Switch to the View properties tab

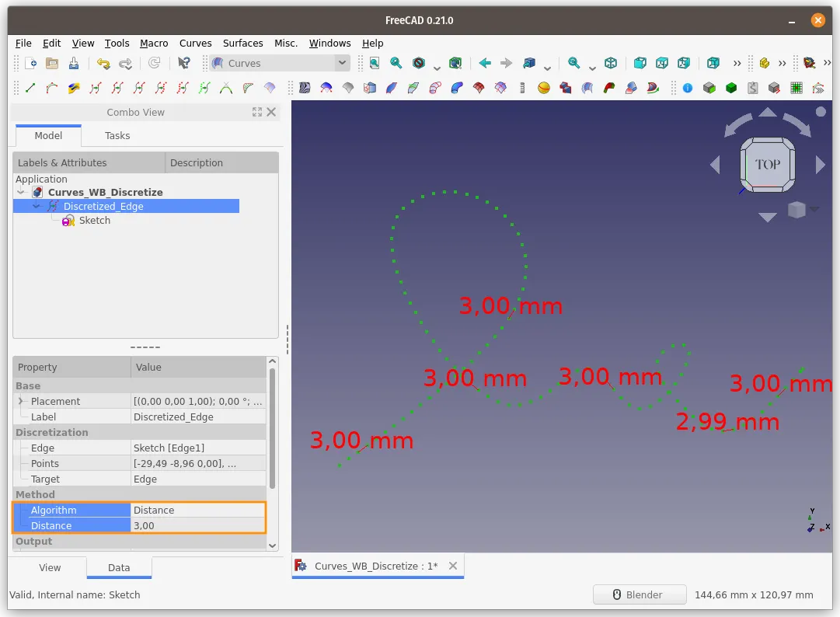click(50, 568)
